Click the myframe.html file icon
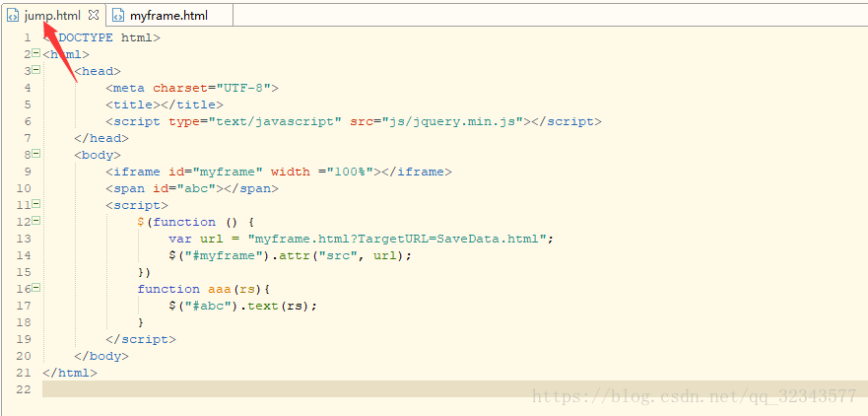This screenshot has height=416, width=868. click(118, 16)
